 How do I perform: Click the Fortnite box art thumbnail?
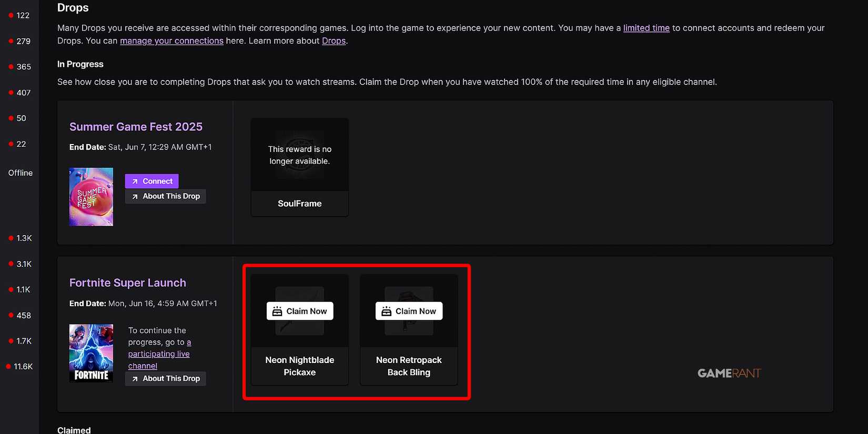pyautogui.click(x=91, y=353)
